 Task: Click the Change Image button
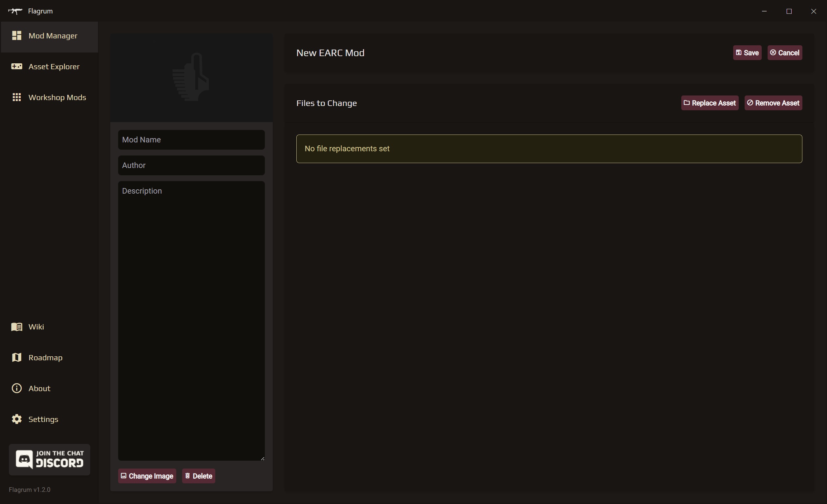point(147,476)
